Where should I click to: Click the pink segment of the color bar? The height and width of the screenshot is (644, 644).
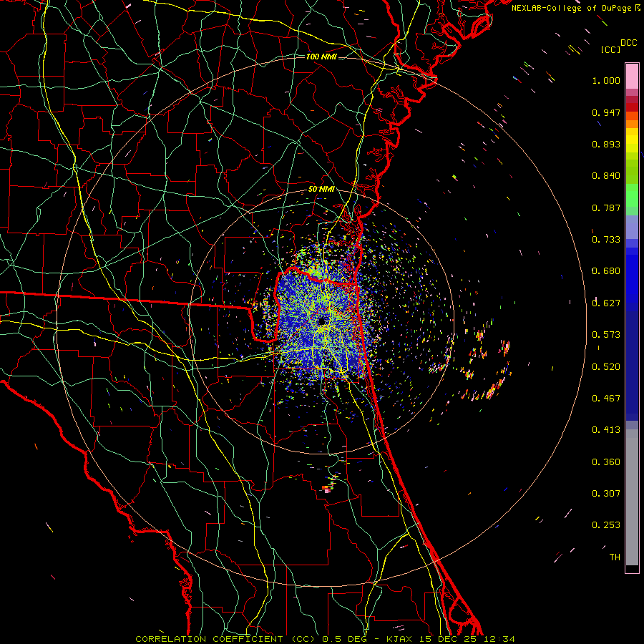[x=632, y=77]
